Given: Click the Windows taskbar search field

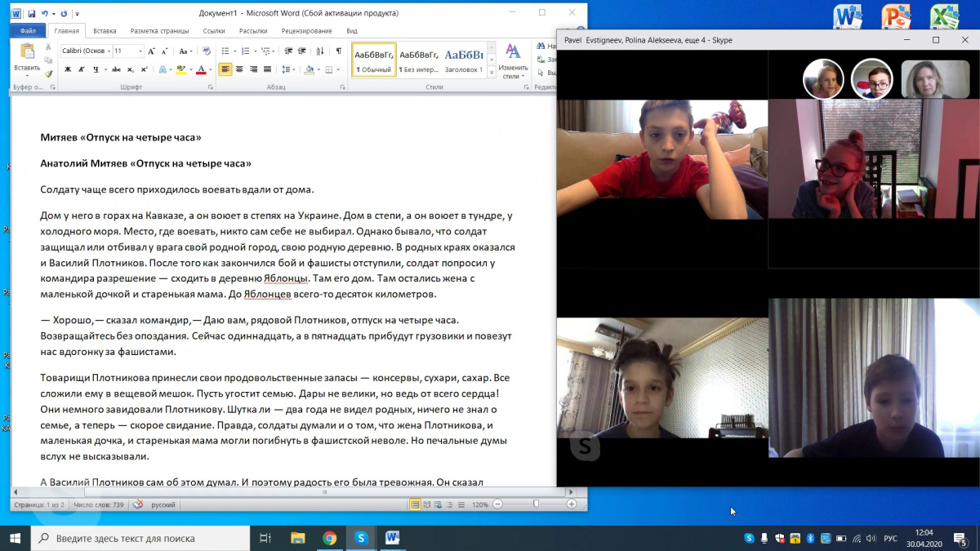Looking at the screenshot, I should coord(140,538).
